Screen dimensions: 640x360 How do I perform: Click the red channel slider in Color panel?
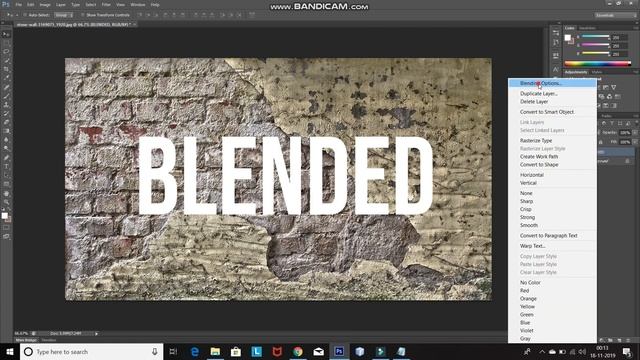(x=596, y=37)
